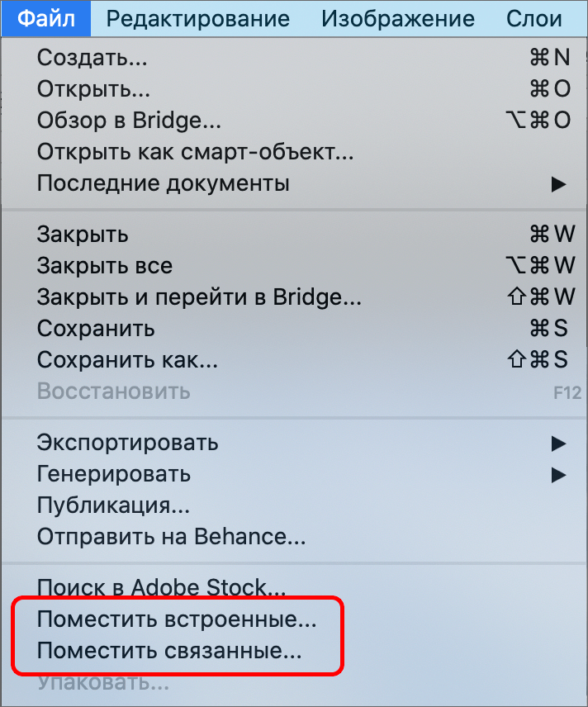Choose Открыть как смарт-объект...
The width and height of the screenshot is (588, 707).
[x=195, y=152]
